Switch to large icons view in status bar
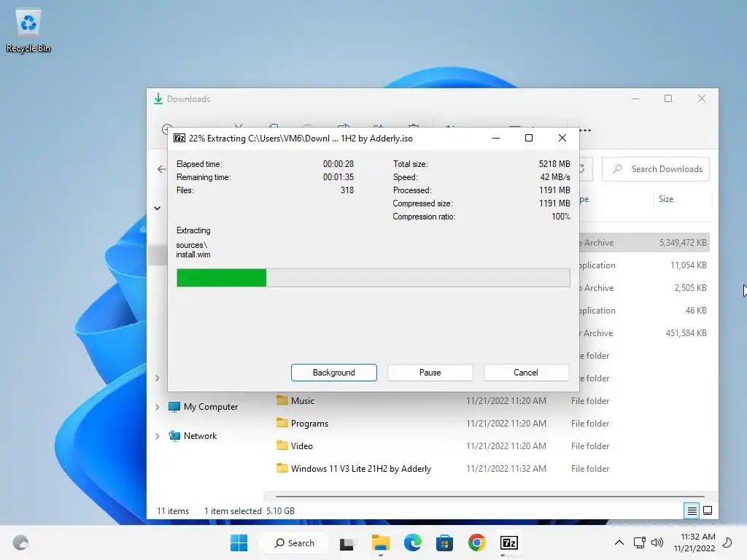 [x=708, y=511]
